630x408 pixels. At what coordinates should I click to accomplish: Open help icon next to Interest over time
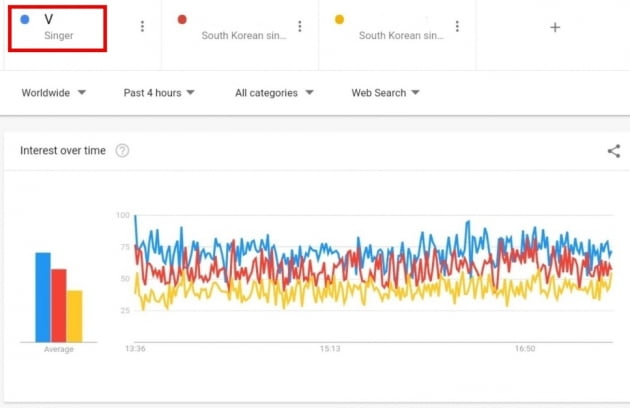pos(122,151)
